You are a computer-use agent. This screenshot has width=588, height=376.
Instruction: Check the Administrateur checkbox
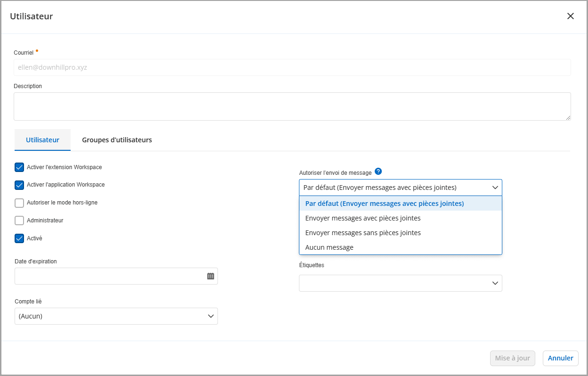pos(19,221)
